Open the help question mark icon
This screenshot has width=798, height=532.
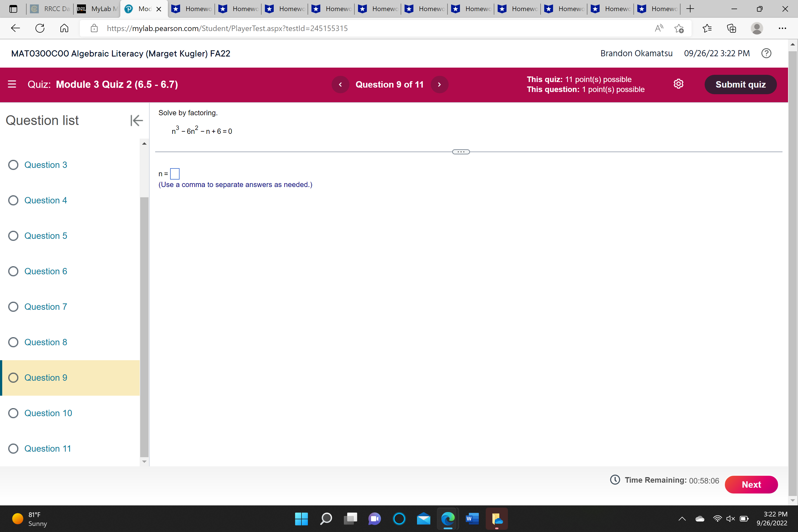click(x=766, y=53)
